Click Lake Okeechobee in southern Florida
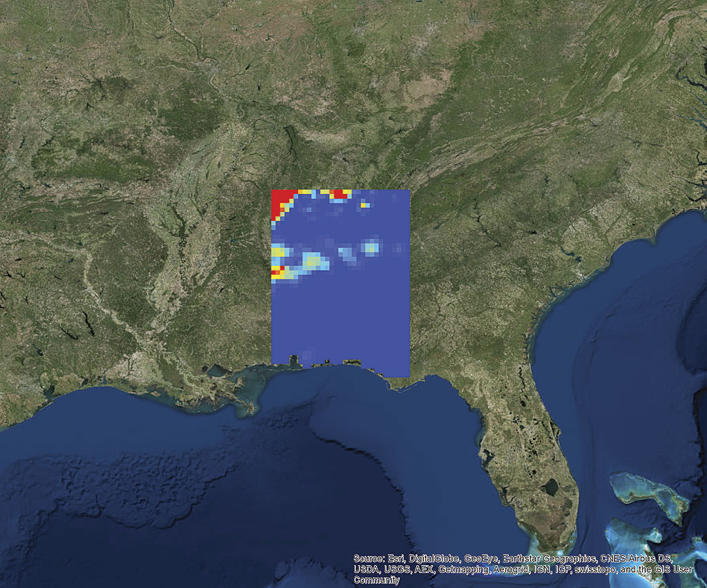This screenshot has width=707, height=588. (x=550, y=488)
